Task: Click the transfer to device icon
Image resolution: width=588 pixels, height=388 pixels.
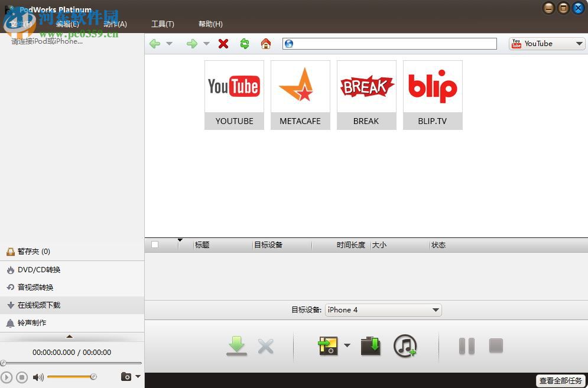Action: click(328, 346)
